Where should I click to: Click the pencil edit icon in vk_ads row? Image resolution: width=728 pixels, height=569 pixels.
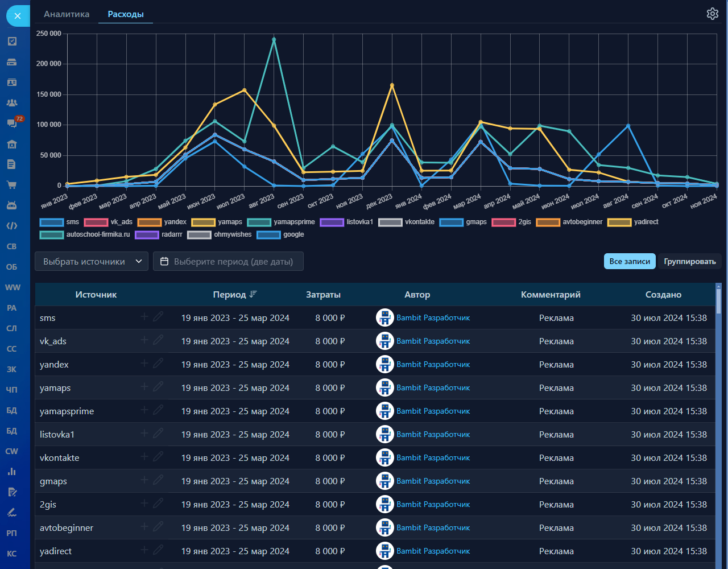tap(158, 340)
